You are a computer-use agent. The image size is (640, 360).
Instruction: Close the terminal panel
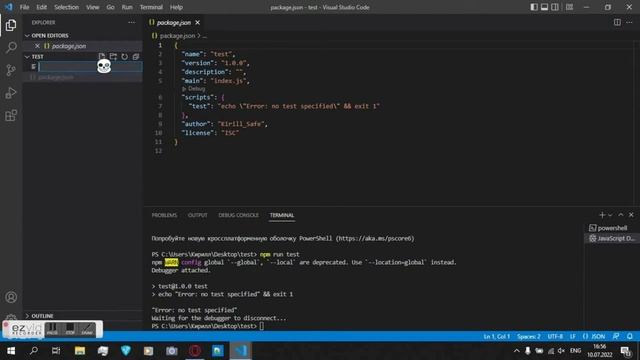click(631, 215)
